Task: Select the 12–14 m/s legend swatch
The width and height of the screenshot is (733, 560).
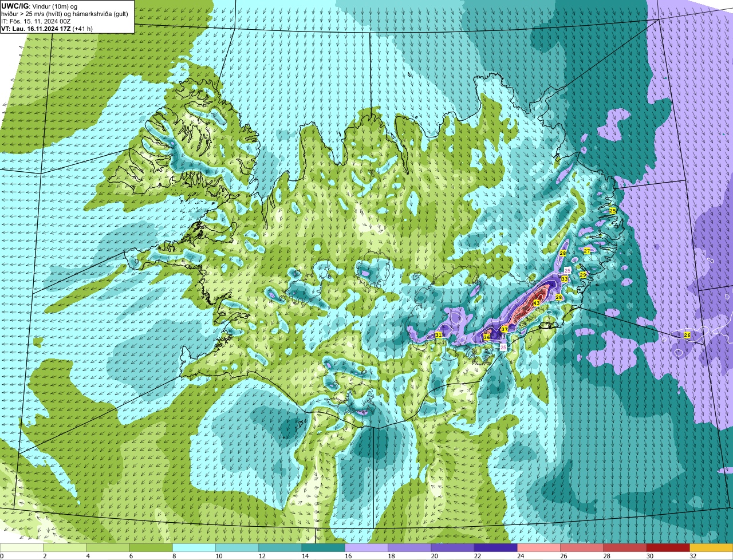Action: pyautogui.click(x=280, y=547)
